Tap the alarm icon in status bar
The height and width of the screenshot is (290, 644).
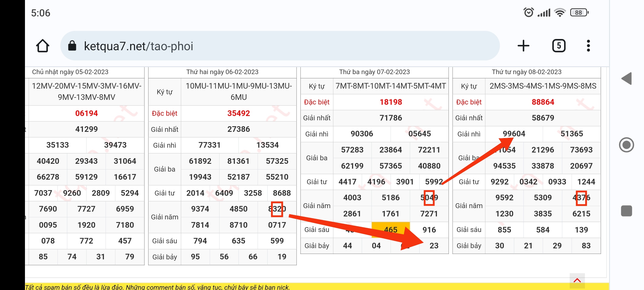coord(528,13)
